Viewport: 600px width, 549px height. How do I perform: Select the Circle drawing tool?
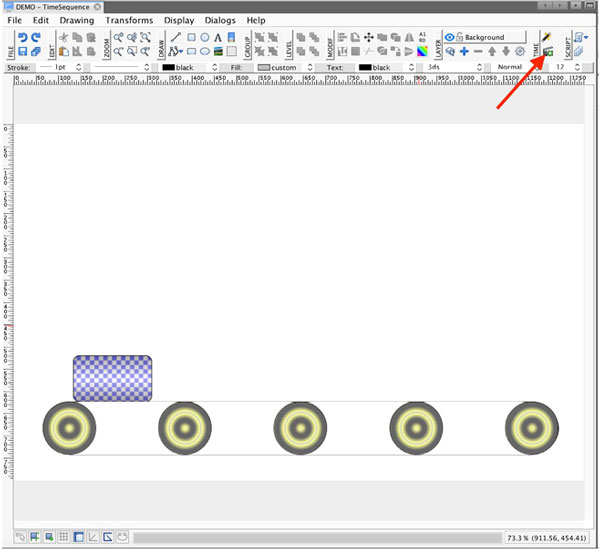click(205, 37)
